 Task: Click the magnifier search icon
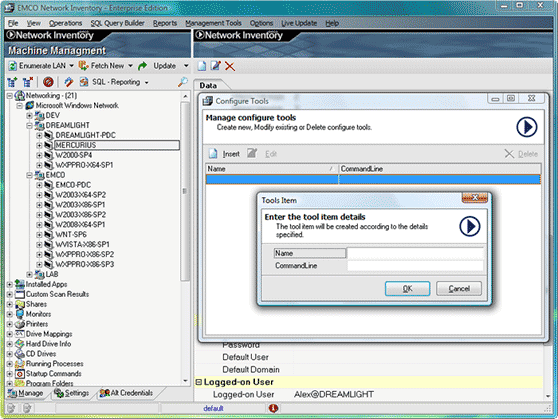[x=183, y=82]
